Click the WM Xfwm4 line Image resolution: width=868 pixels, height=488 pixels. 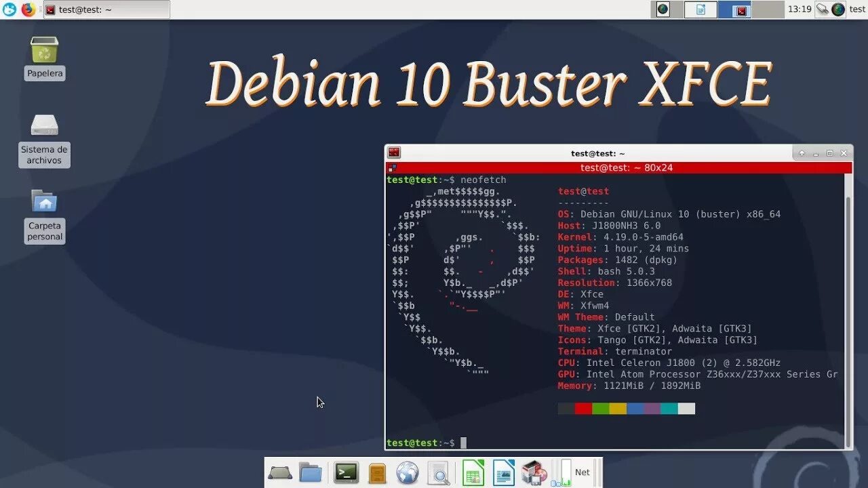tap(583, 306)
